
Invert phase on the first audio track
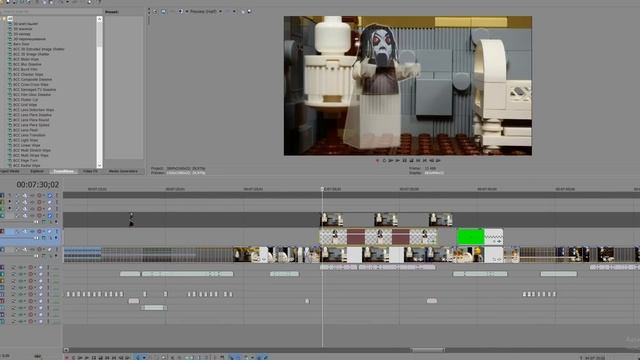click(14, 267)
